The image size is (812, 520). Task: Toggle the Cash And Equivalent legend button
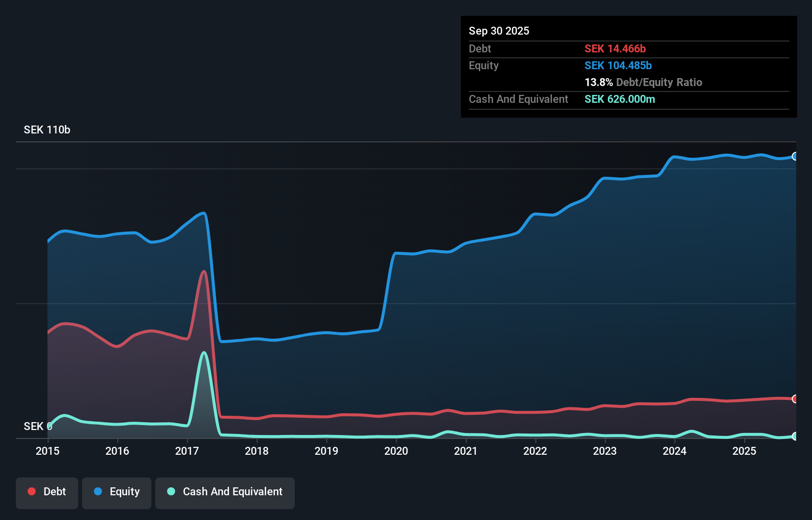tap(225, 493)
